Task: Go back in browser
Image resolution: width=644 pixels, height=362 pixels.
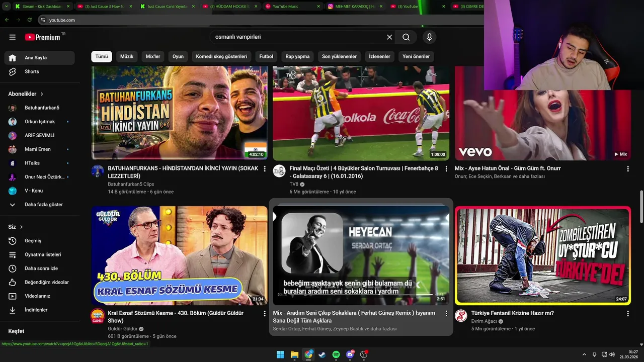Action: click(7, 20)
